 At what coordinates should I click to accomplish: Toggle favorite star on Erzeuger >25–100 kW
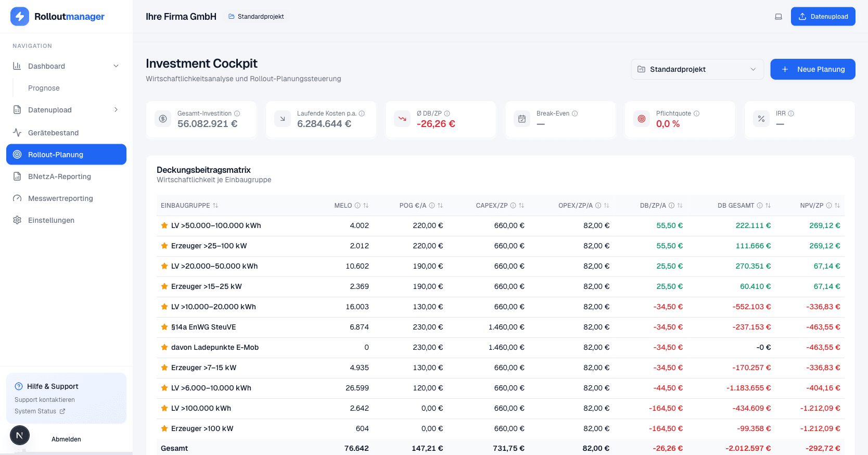point(164,246)
